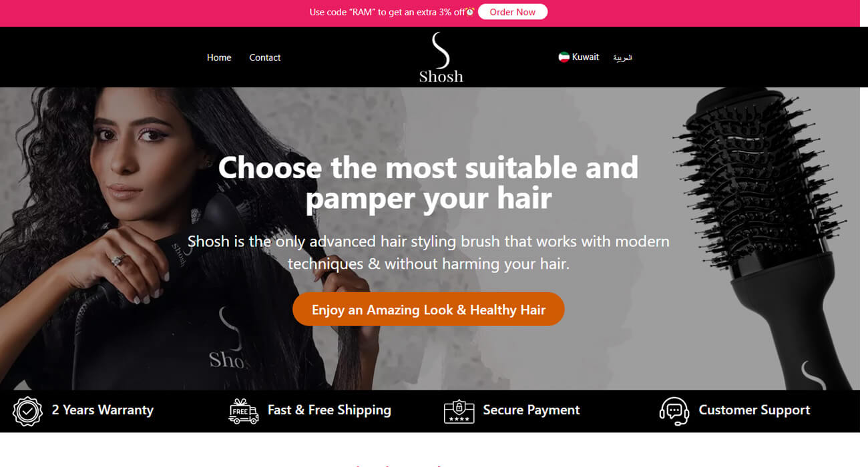The width and height of the screenshot is (868, 467).
Task: Click the customer support headset icon
Action: pyautogui.click(x=674, y=411)
